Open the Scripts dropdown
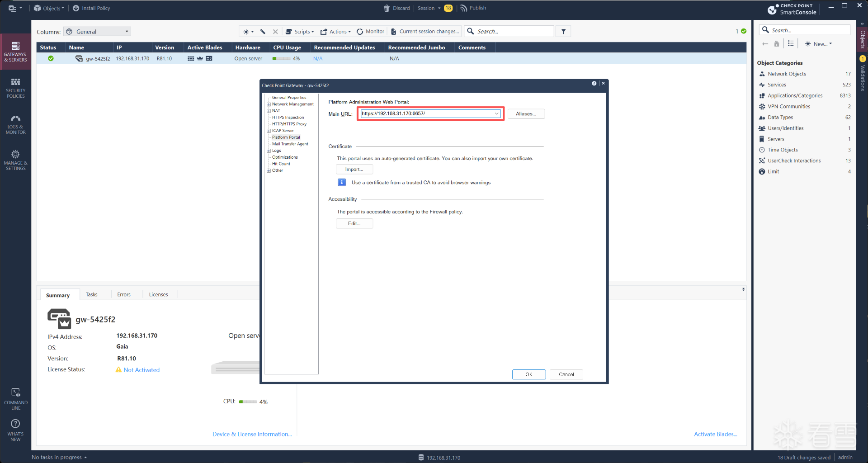The image size is (868, 463). [x=300, y=32]
